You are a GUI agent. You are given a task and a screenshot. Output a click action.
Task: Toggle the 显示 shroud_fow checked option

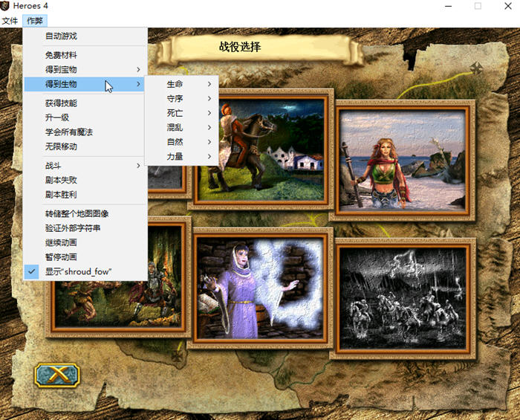click(x=85, y=272)
